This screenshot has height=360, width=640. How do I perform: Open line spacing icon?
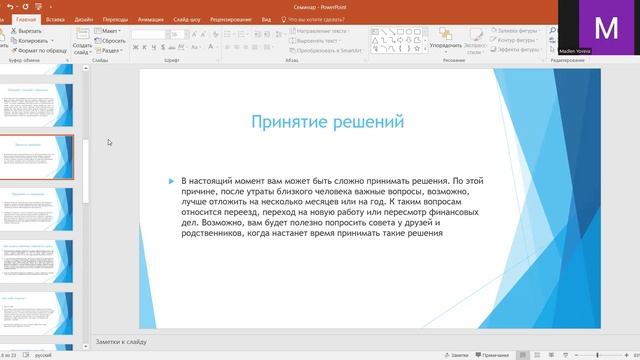(x=279, y=35)
